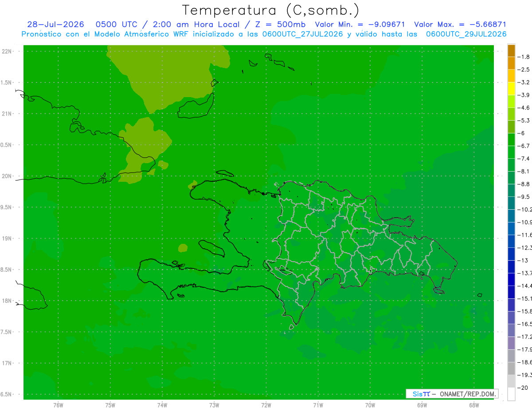Screen dimensions: 532x411
Task: Click the 73W longitude axis label
Action: (214, 405)
